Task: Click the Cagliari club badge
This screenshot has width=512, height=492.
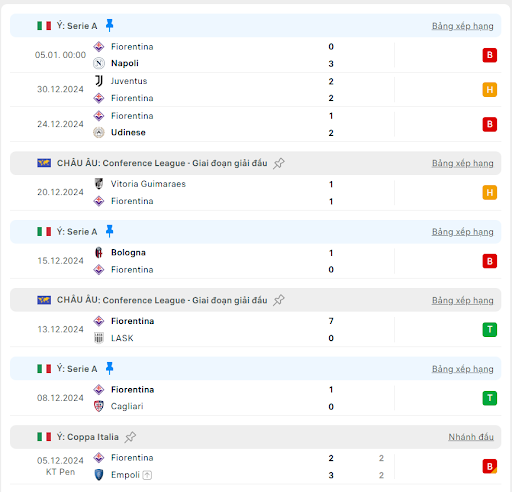Action: 99,406
